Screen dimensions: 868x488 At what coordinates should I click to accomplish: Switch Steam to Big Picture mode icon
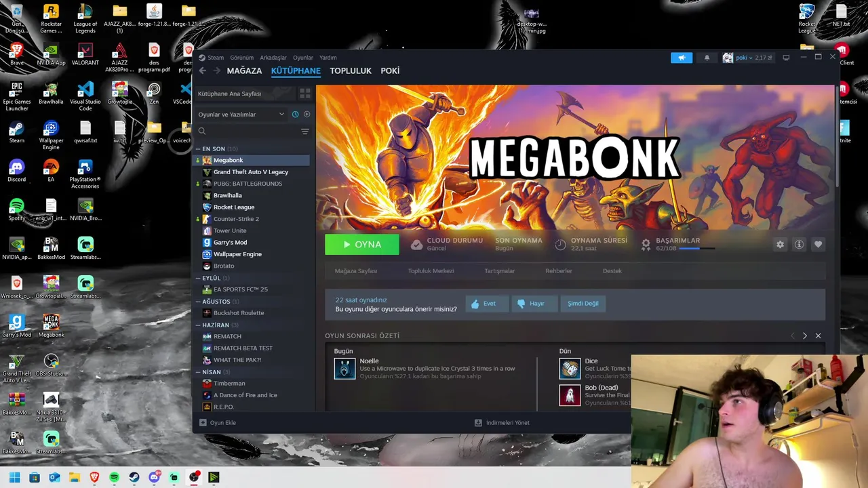point(786,58)
